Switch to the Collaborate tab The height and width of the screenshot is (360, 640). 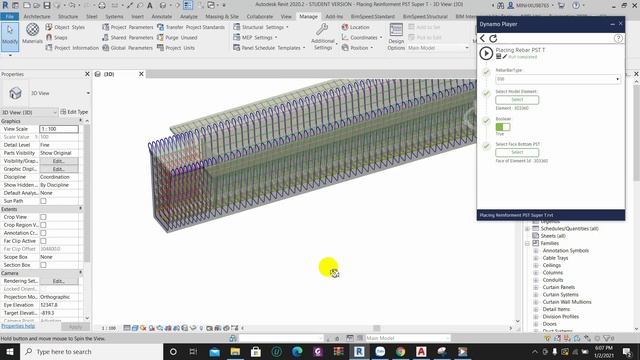click(x=260, y=16)
